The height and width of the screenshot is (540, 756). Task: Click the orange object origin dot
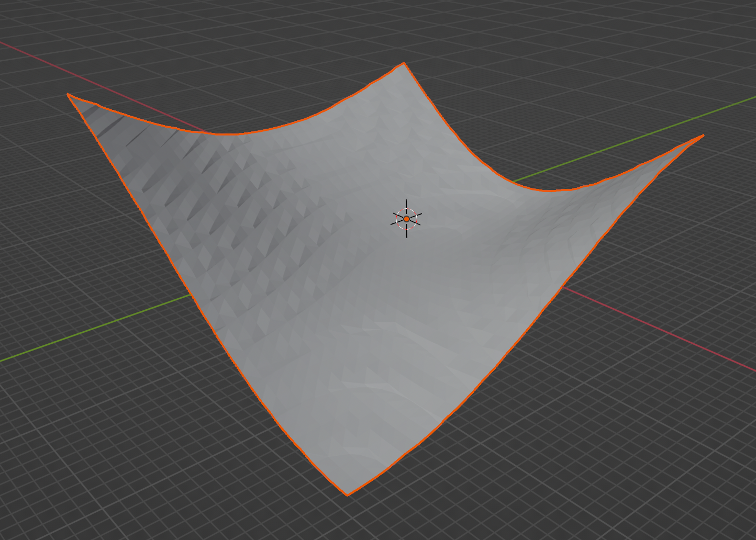click(x=406, y=219)
